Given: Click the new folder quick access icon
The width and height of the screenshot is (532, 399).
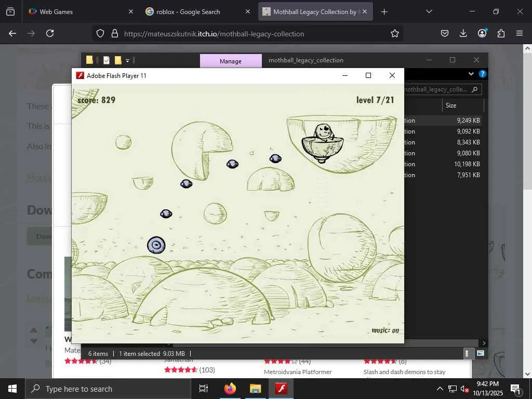Looking at the screenshot, I should pos(118,60).
